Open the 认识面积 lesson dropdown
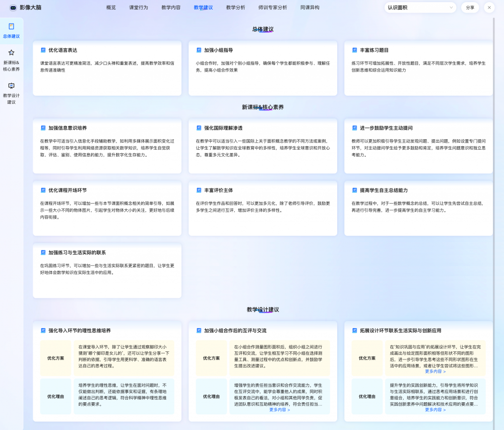The width and height of the screenshot is (504, 430). (420, 8)
